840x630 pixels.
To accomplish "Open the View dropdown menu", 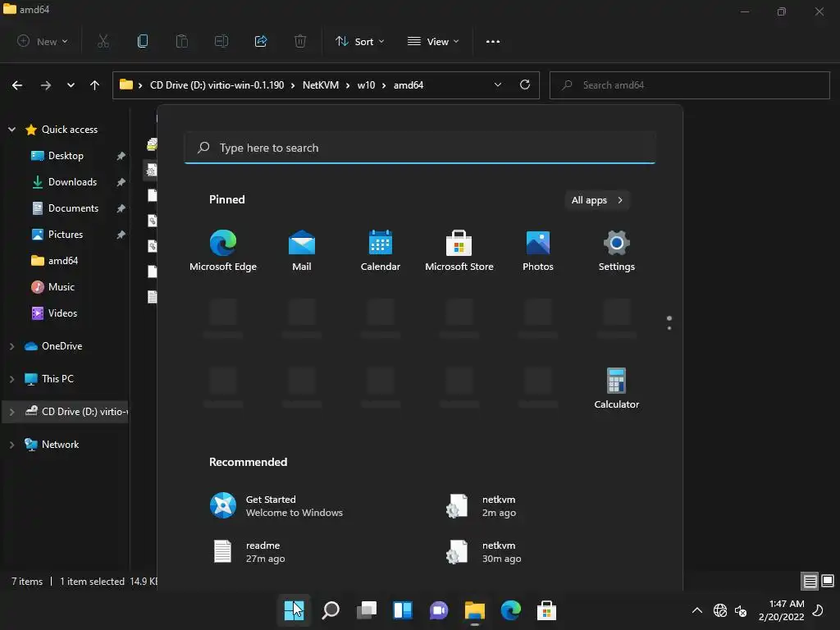I will pyautogui.click(x=433, y=41).
